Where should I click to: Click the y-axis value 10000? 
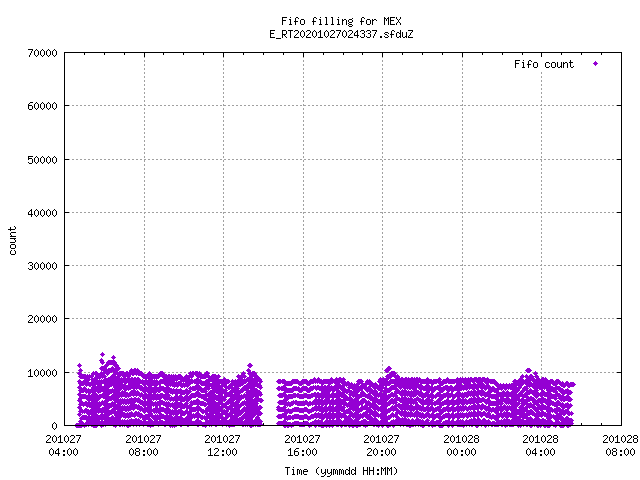pyautogui.click(x=42, y=373)
